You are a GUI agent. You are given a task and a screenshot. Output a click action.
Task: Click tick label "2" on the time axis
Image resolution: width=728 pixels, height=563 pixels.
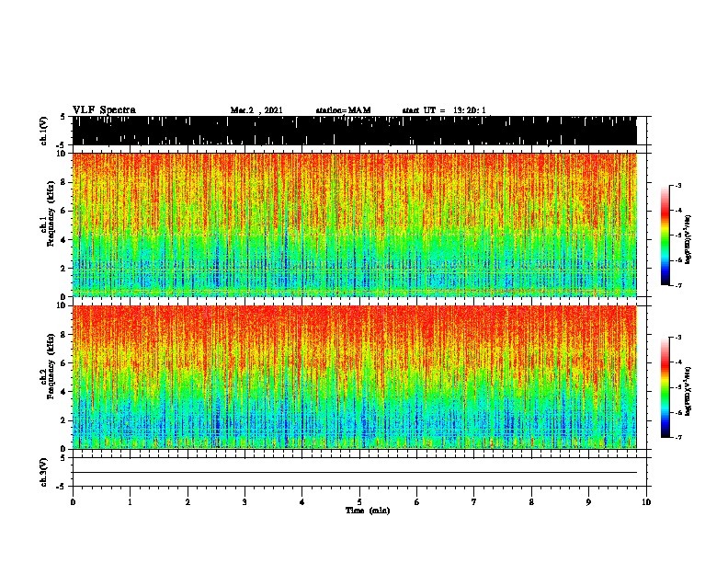(188, 502)
